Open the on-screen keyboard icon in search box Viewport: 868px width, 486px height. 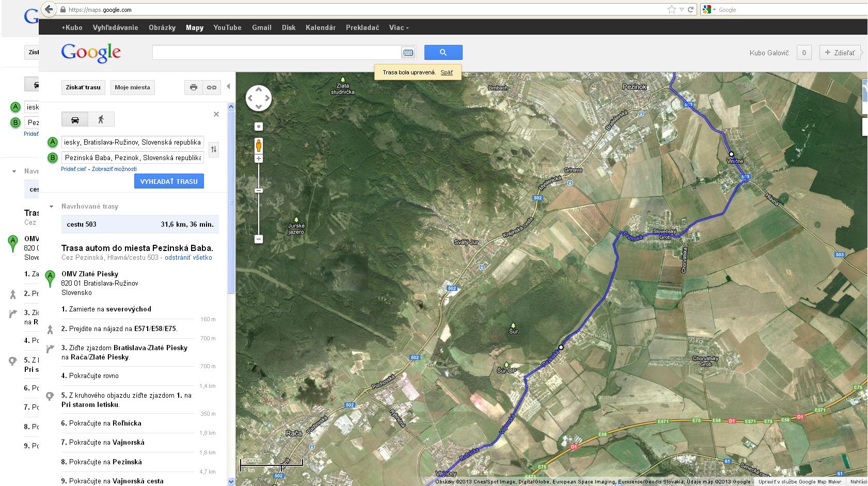[x=408, y=53]
